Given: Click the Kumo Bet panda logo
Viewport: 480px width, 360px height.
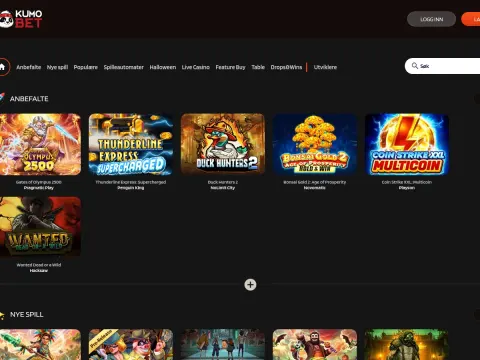Looking at the screenshot, I should (x=21, y=19).
